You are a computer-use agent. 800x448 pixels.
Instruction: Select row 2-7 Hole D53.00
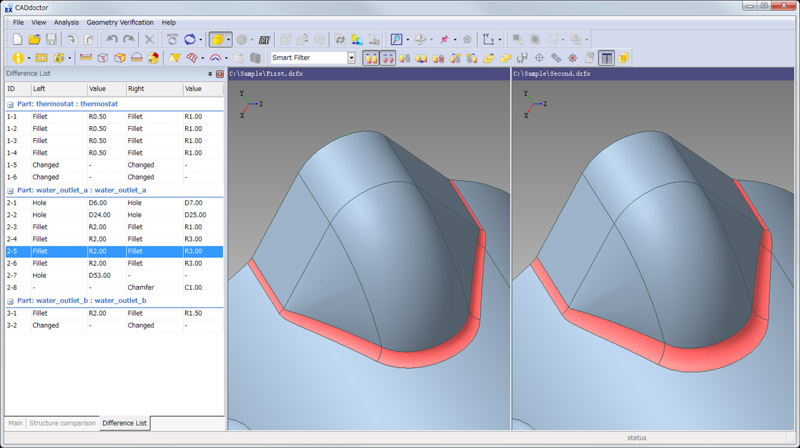pyautogui.click(x=114, y=276)
